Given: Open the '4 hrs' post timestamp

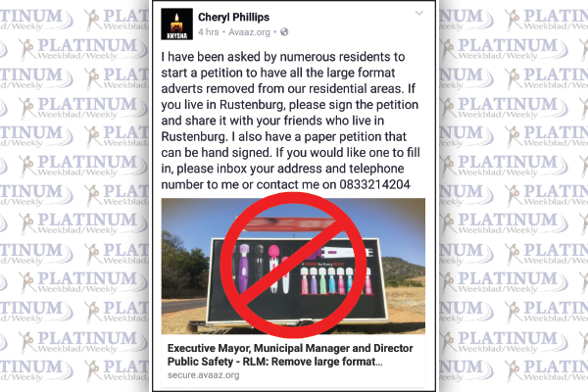Looking at the screenshot, I should coord(208,32).
